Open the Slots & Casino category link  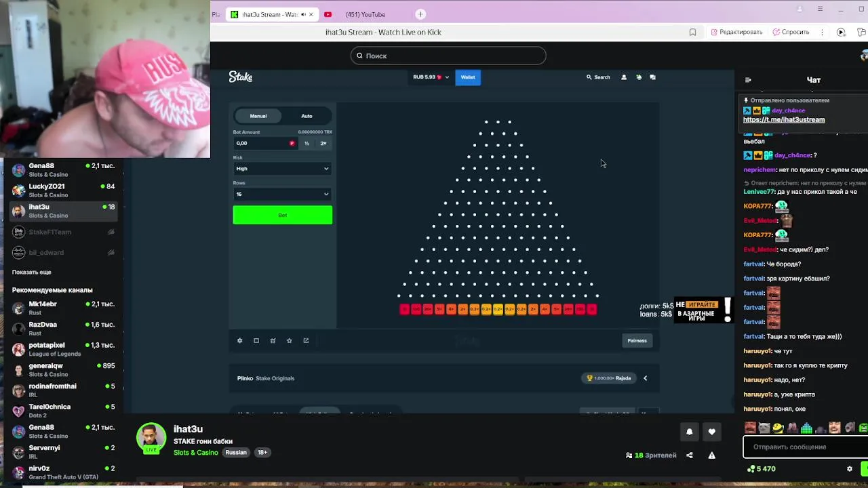click(195, 453)
